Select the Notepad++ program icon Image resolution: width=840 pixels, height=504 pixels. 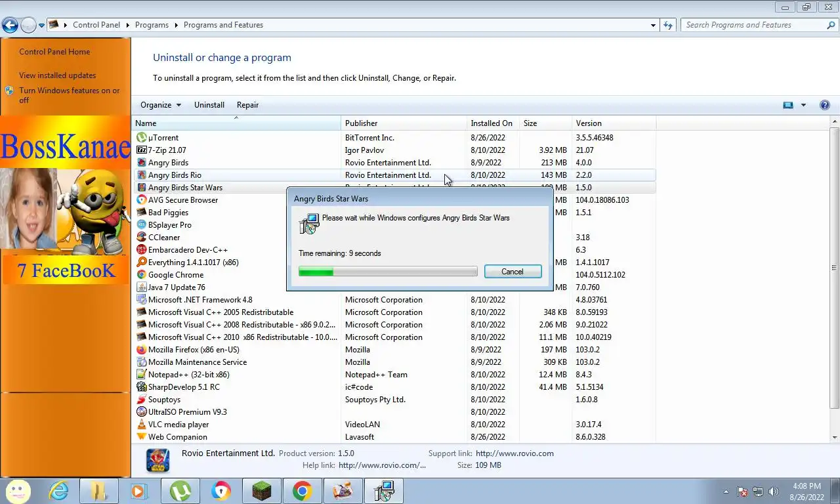[x=142, y=375]
